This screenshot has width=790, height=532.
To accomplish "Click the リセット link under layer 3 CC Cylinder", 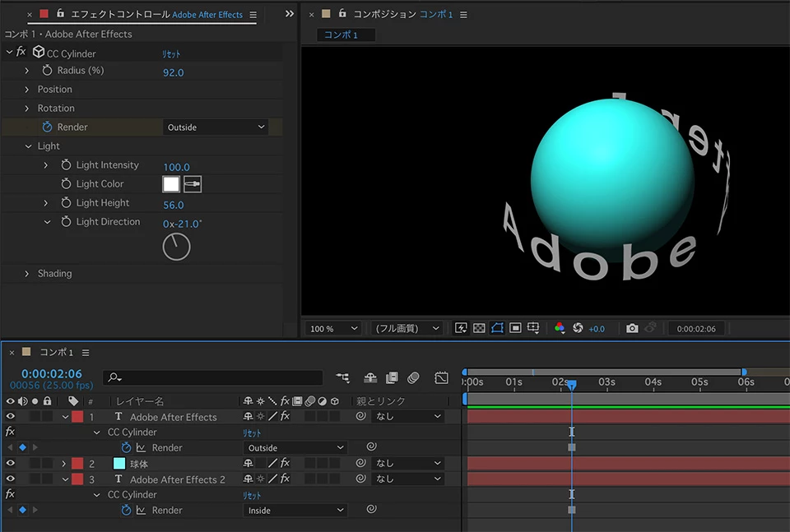I will pyautogui.click(x=252, y=495).
